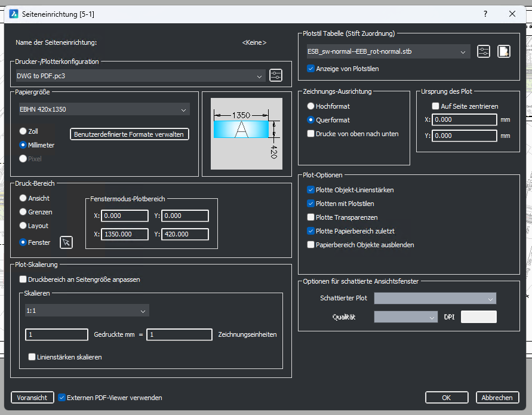Click the pick window area icon
Screen dimensions: 532x415
pyautogui.click(x=66, y=242)
